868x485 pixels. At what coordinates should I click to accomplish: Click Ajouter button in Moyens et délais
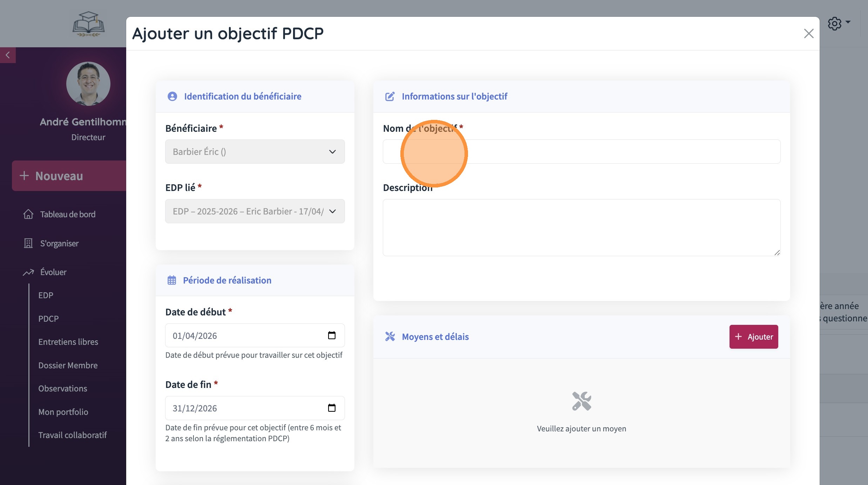[754, 337]
